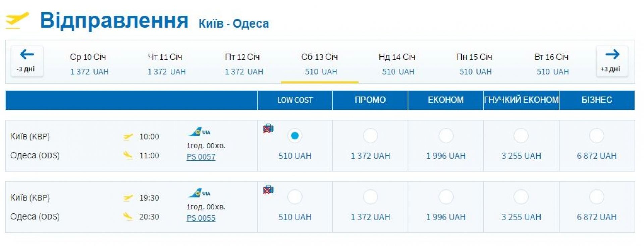Image resolution: width=644 pixels, height=246 pixels.
Task: Click the yellow airplane icon beside Відправлення
Action: pyautogui.click(x=17, y=20)
